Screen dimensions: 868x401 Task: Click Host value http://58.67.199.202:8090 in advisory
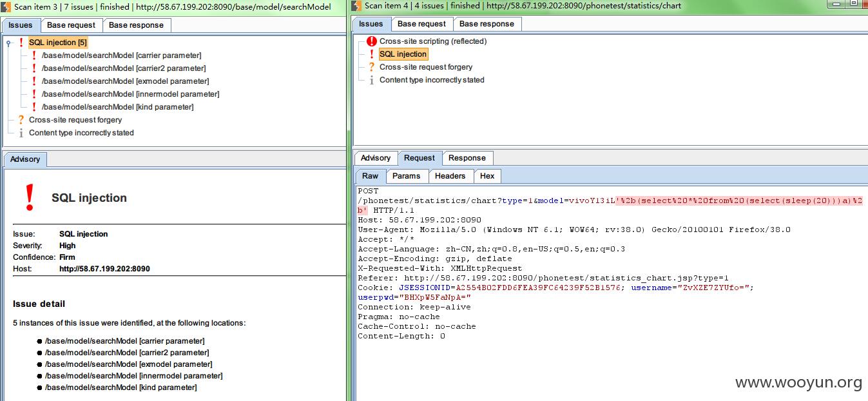pos(104,269)
